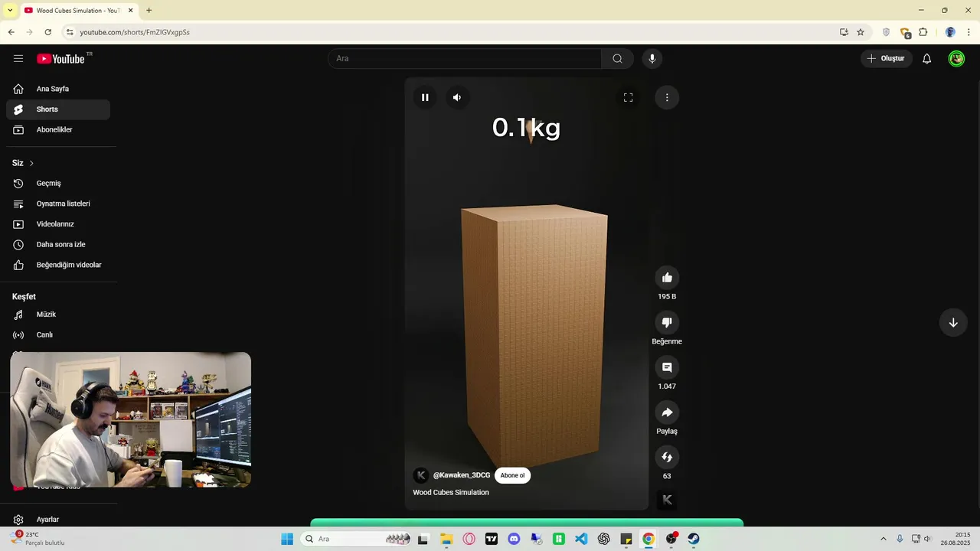Go to YouTube home via the logo
Image resolution: width=980 pixels, height=551 pixels.
(x=61, y=59)
